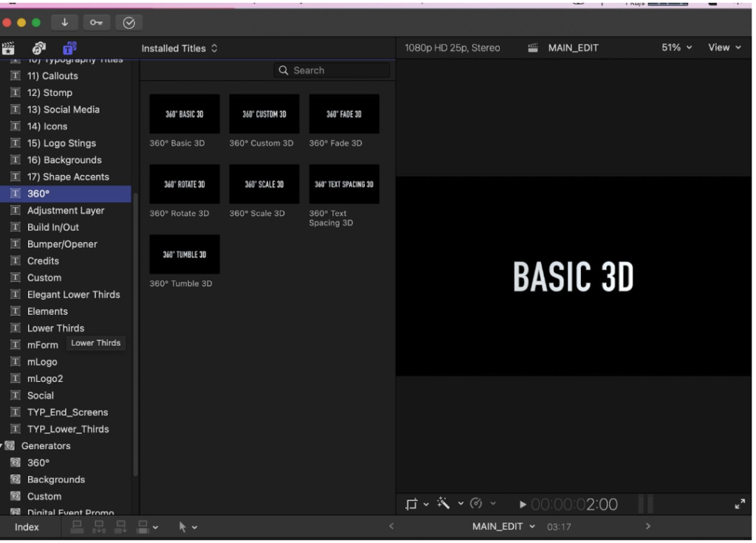This screenshot has height=543, width=756.
Task: Click the magic wand Enhancements icon
Action: click(x=444, y=503)
